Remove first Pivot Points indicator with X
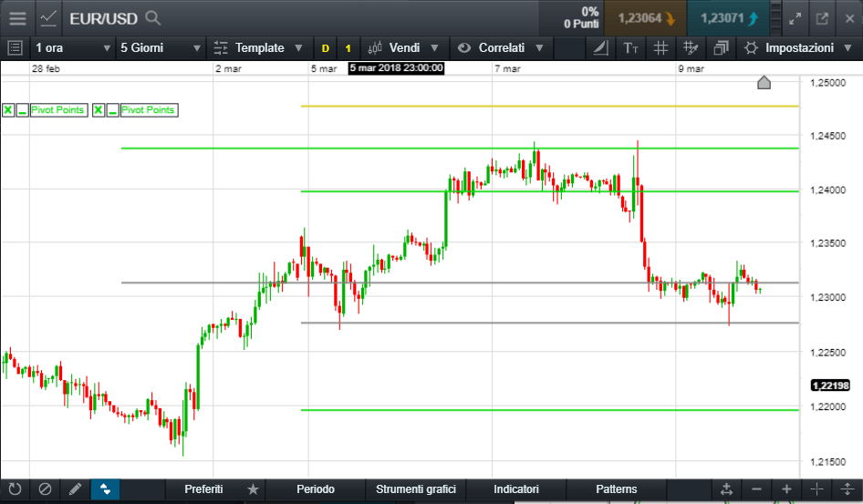The image size is (863, 504). tap(8, 110)
